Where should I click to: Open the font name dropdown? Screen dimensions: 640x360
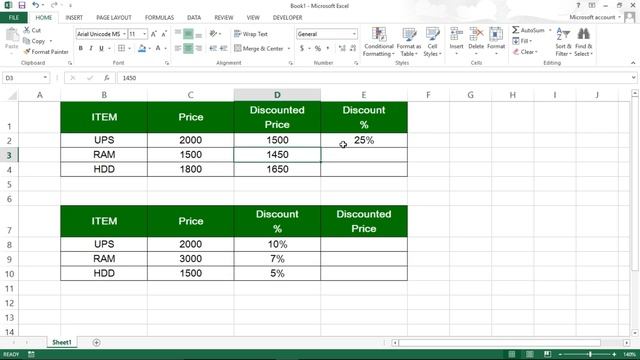click(124, 34)
